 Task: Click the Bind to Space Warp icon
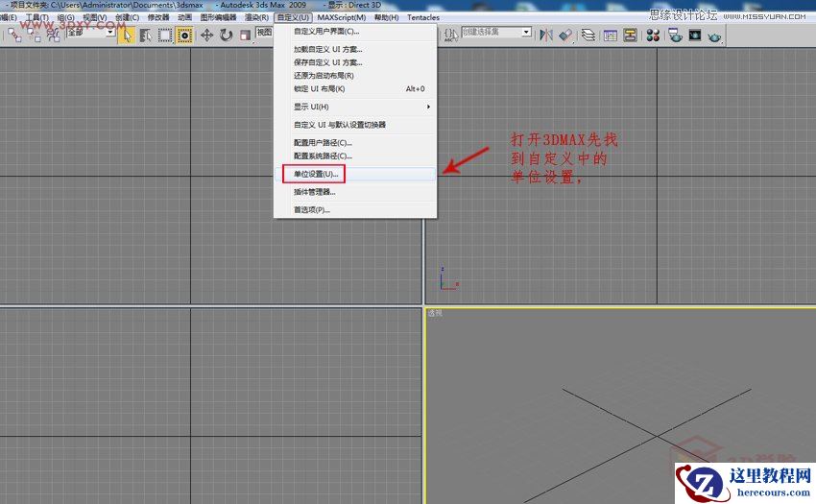[x=53, y=35]
